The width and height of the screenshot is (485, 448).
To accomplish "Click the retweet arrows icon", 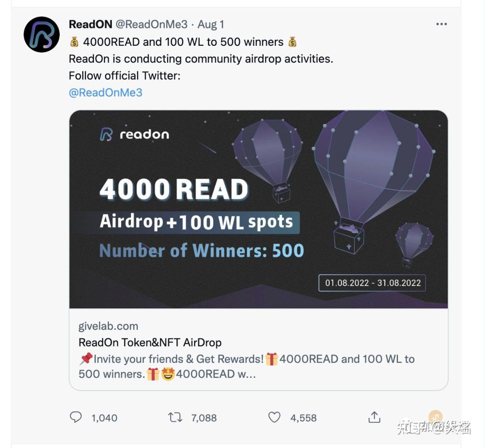I will tap(175, 417).
